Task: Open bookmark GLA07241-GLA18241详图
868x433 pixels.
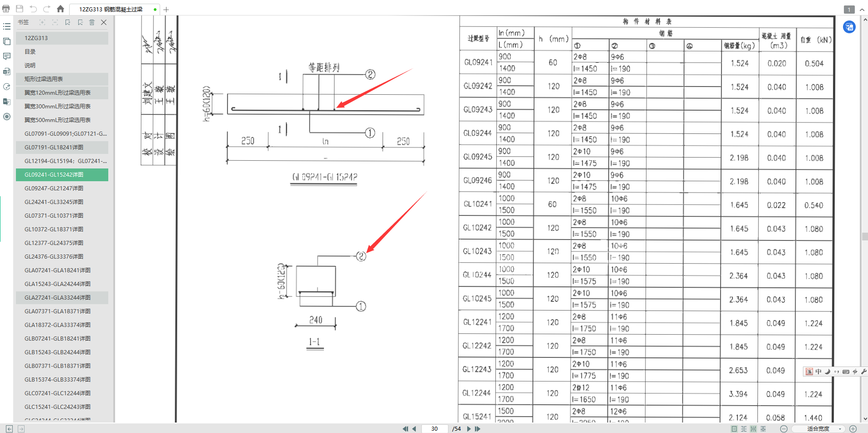Action: (62, 270)
